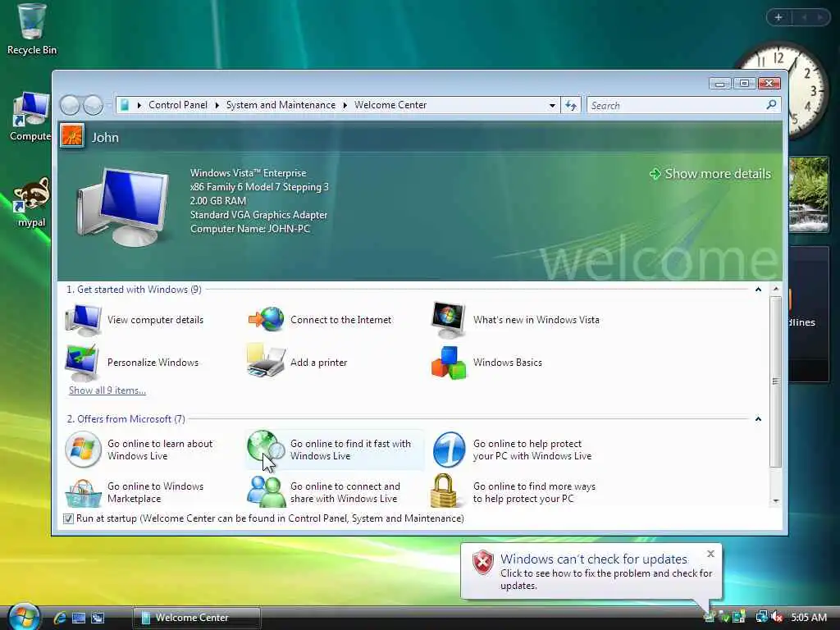
Task: Click Switch between windows quick launch icon
Action: pyautogui.click(x=98, y=618)
